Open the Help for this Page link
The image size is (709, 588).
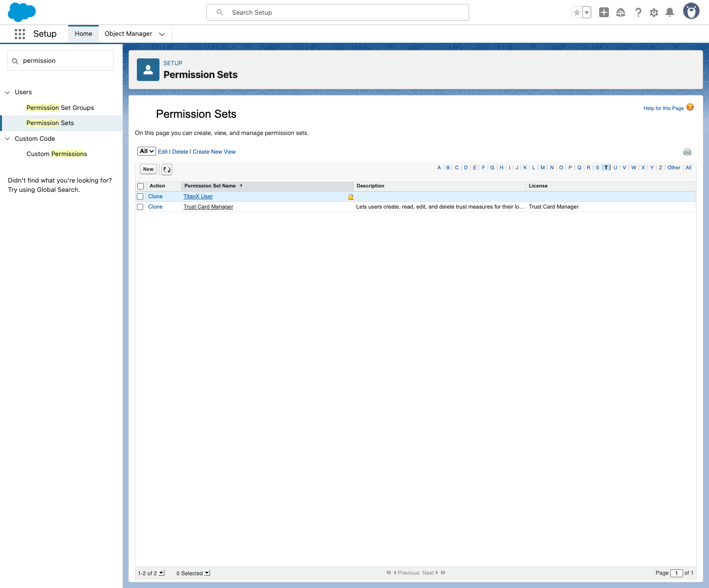(663, 108)
